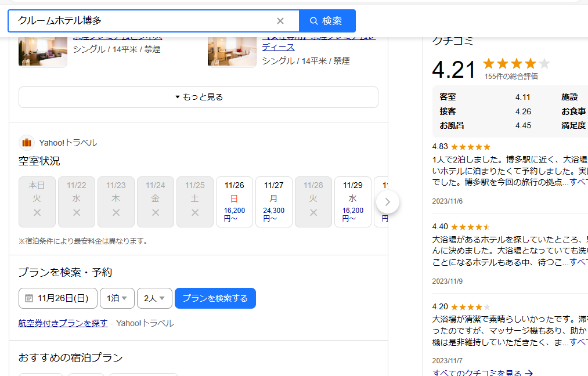The image size is (588, 376).
Task: Click the five-star icons on the 4.83 review
Action: click(470, 147)
